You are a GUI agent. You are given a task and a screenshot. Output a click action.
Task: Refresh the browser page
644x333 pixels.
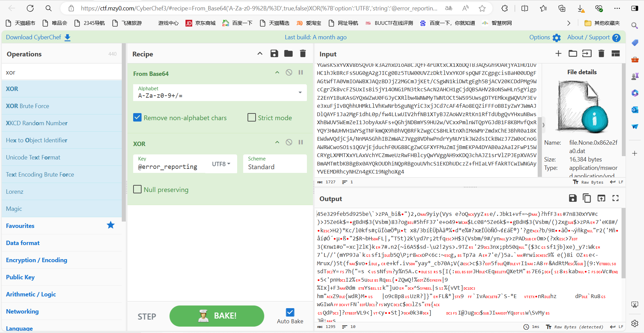[30, 8]
